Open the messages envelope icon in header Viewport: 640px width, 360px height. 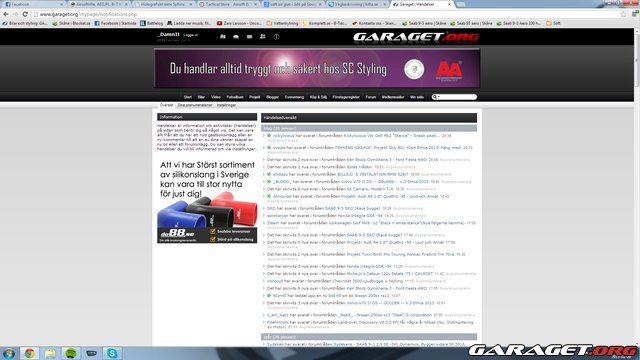[249, 37]
